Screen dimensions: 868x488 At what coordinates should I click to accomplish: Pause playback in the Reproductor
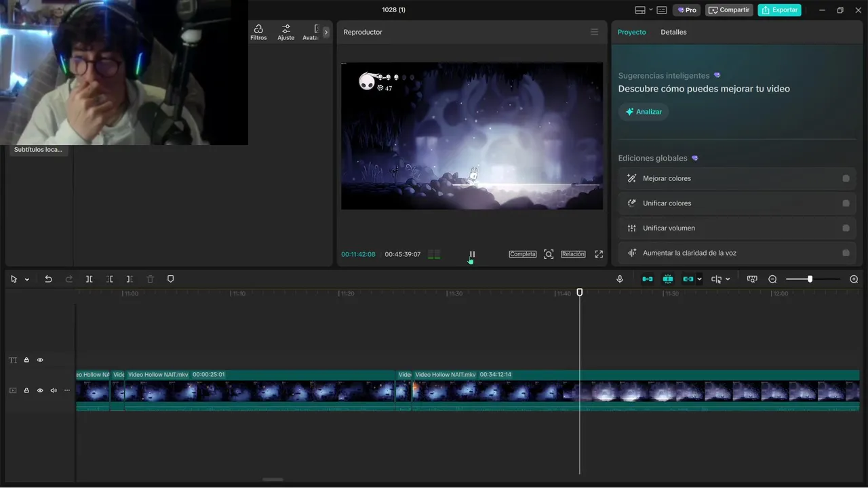click(x=472, y=254)
